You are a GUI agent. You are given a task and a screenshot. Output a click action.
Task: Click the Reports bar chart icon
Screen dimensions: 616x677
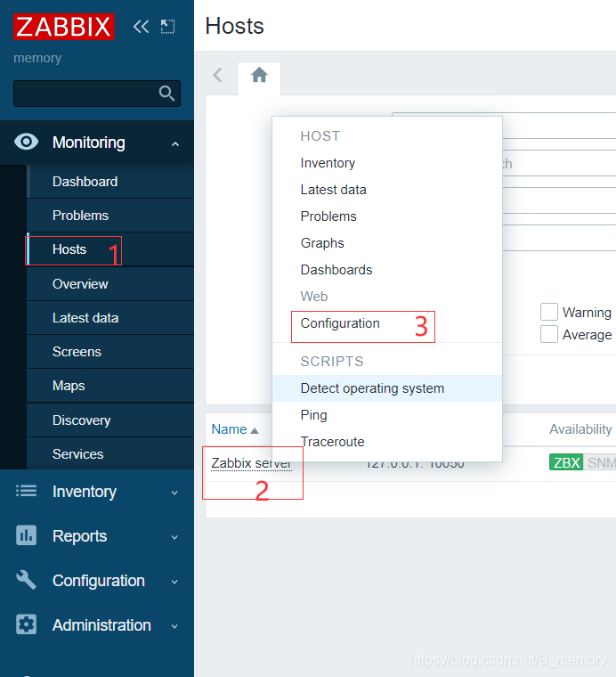pos(27,535)
